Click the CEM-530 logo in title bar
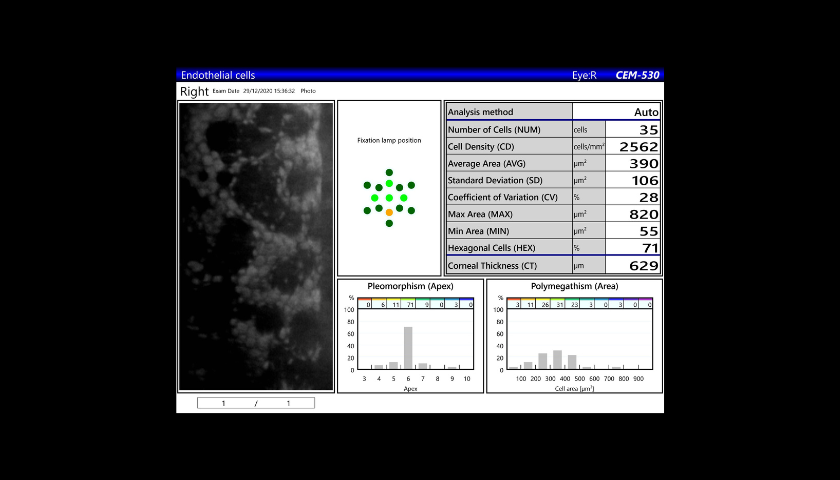This screenshot has height=480, width=840. pyautogui.click(x=637, y=75)
